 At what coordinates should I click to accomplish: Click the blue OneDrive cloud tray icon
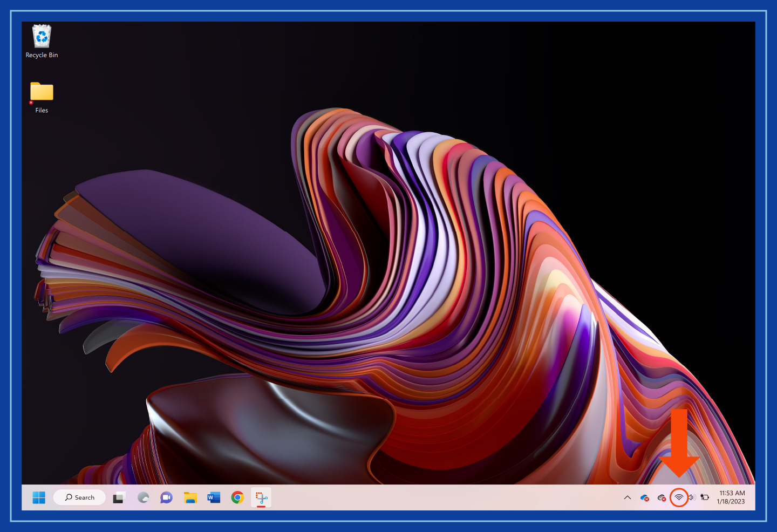click(644, 497)
